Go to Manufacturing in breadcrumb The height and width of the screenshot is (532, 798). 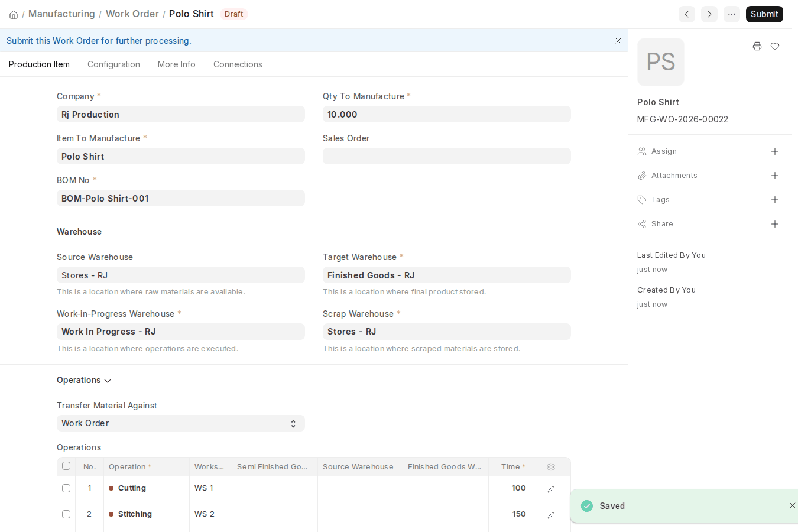pos(61,14)
